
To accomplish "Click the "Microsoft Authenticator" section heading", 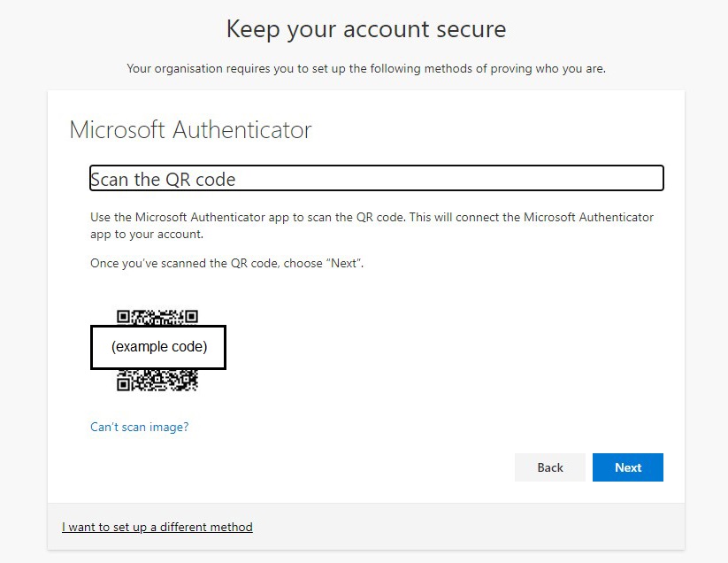I will [x=190, y=130].
